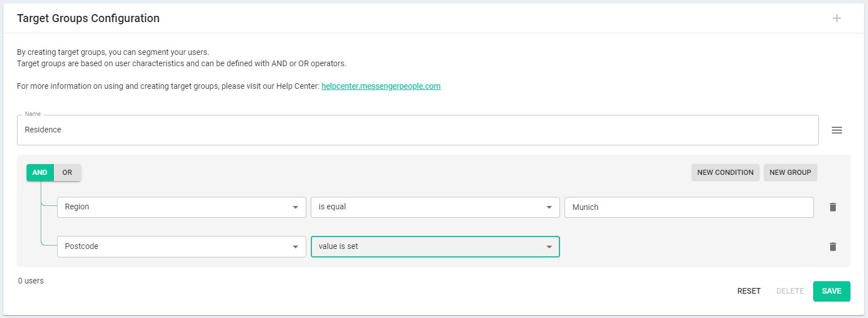Screen dimensions: 868x318
Task: Open the hamburger menu beside the Name field
Action: coord(837,130)
